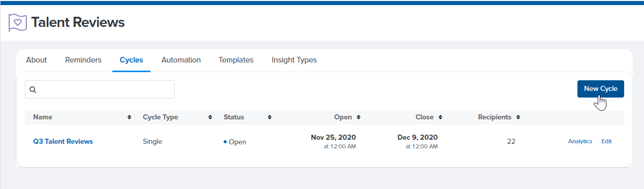This screenshot has width=644, height=189.
Task: Click the search magnifier icon
Action: tap(33, 89)
